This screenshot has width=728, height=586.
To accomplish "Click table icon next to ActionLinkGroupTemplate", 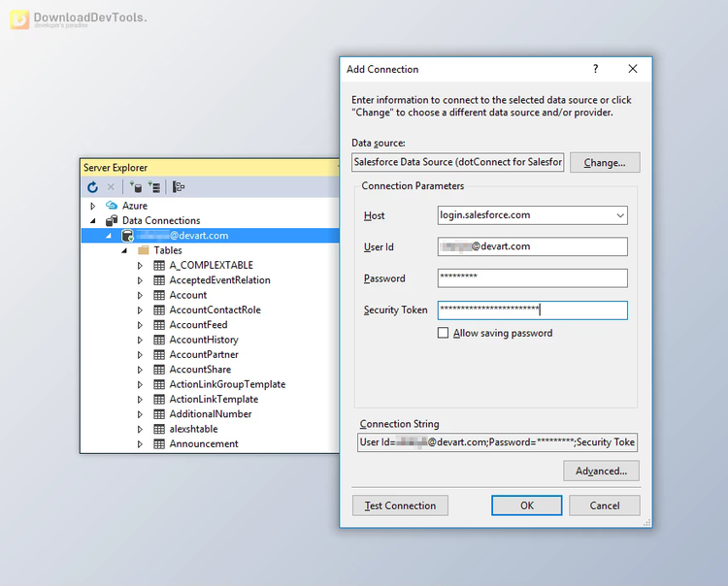I will (159, 384).
